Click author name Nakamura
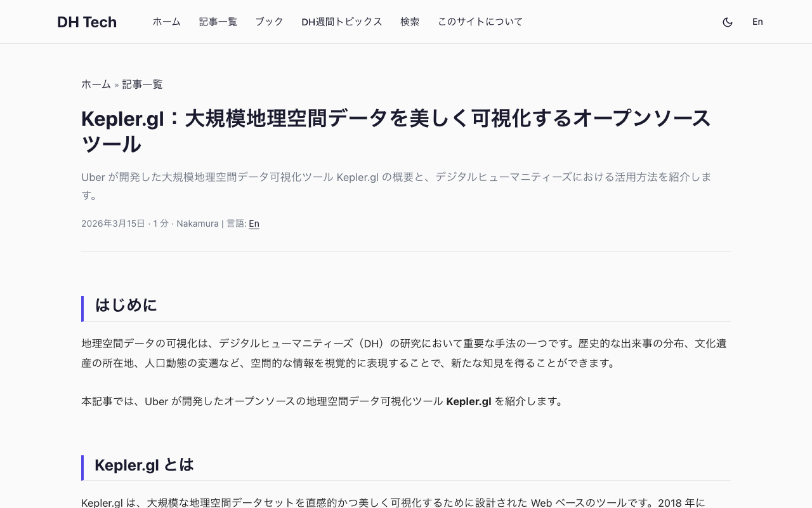The width and height of the screenshot is (812, 508). point(197,224)
